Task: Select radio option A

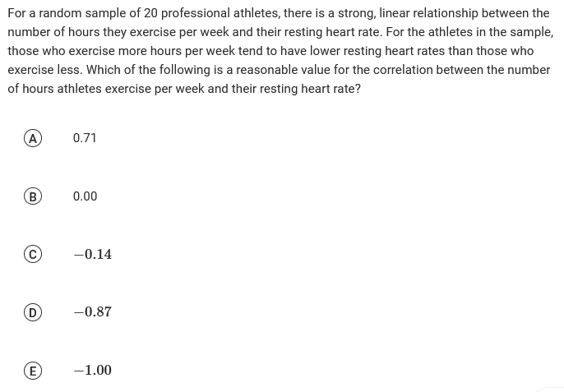Action: (x=34, y=138)
